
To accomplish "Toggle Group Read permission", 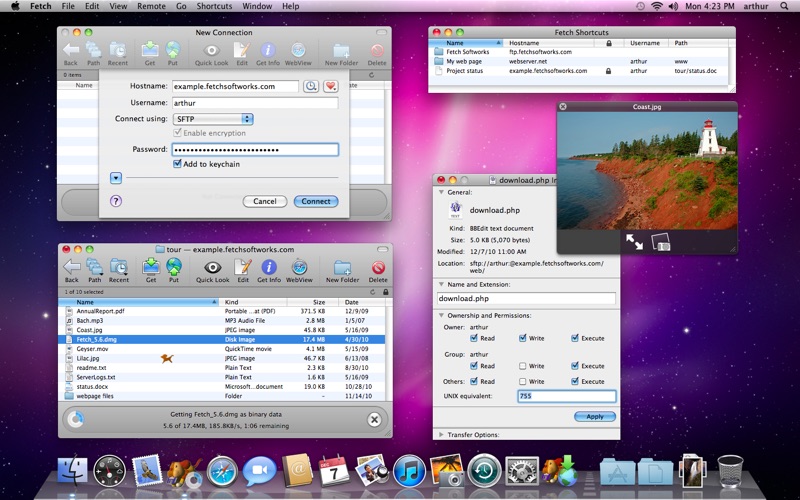I will [x=474, y=366].
